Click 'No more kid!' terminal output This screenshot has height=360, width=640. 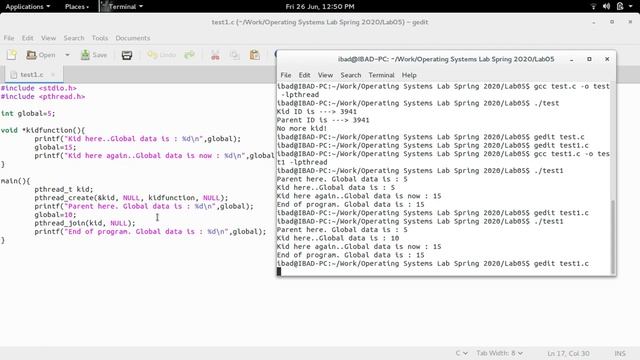point(302,129)
